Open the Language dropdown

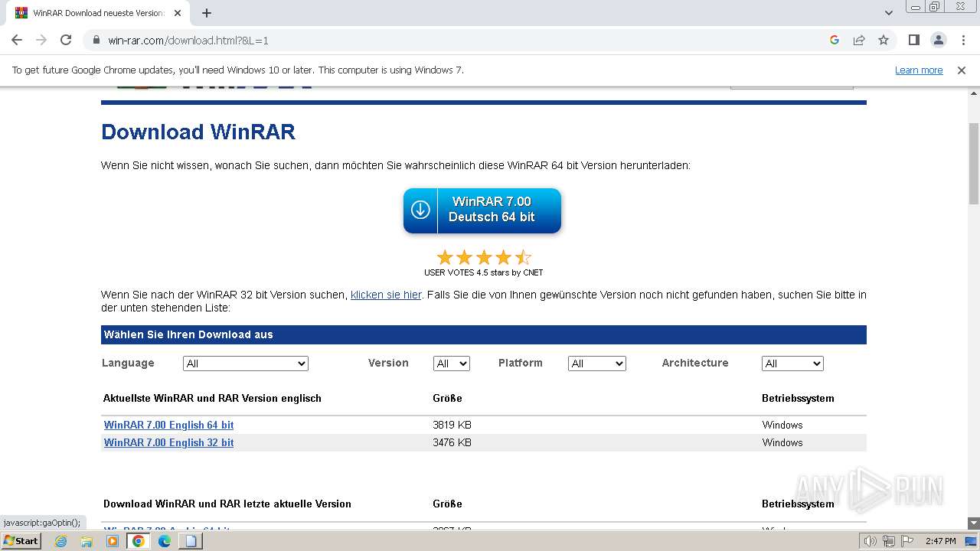point(246,364)
